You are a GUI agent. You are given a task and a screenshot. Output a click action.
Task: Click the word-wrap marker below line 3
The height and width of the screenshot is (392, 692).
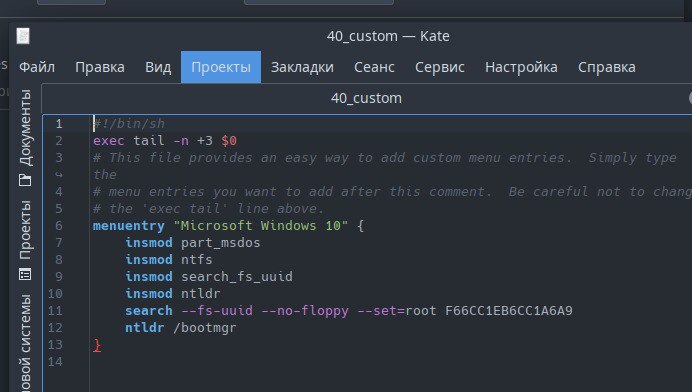59,175
